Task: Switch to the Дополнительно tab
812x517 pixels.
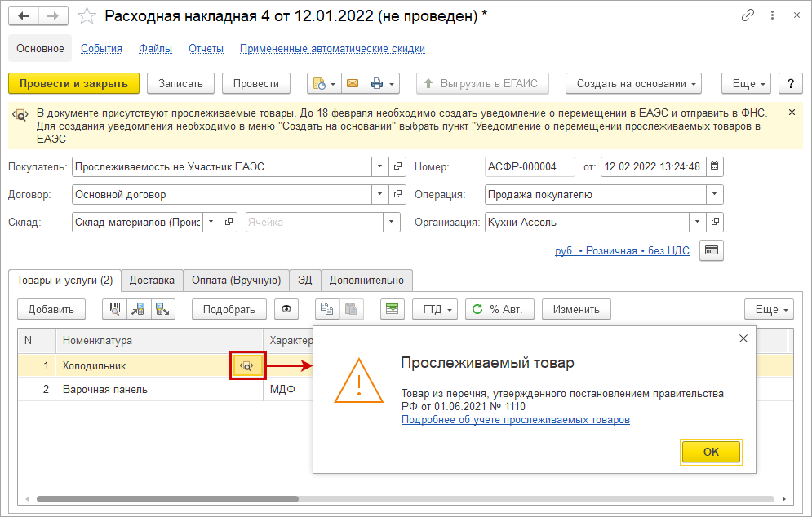Action: pyautogui.click(x=366, y=280)
